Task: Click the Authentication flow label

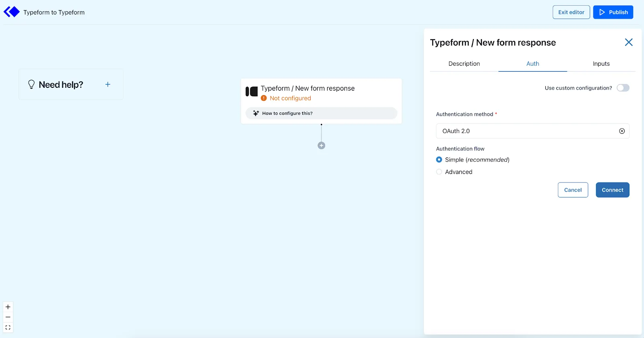Action: tap(460, 149)
